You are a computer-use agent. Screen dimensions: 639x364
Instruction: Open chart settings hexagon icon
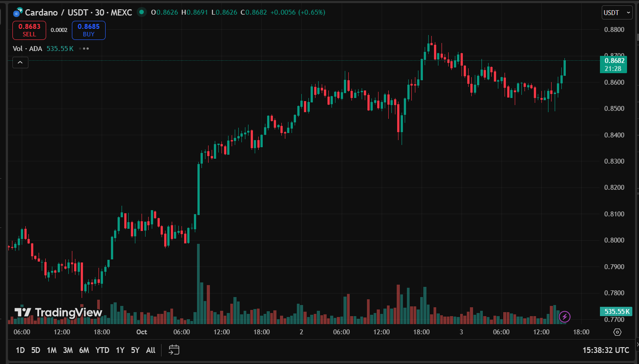pos(617,332)
